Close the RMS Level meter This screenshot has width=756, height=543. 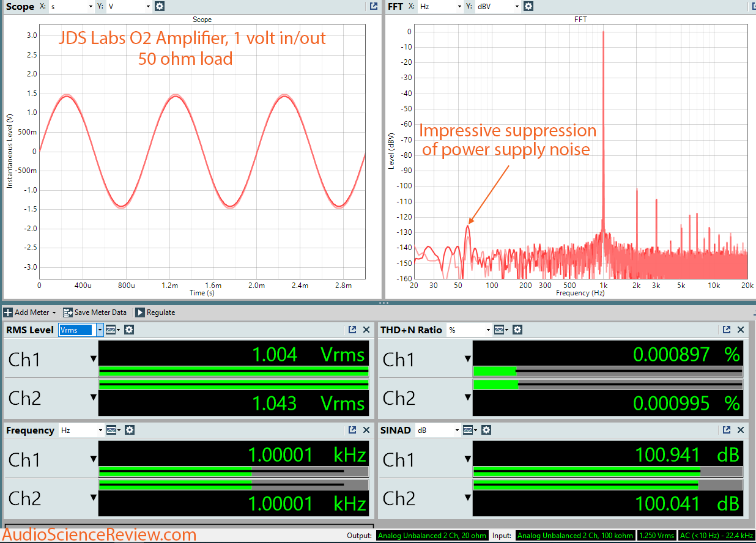(x=366, y=330)
